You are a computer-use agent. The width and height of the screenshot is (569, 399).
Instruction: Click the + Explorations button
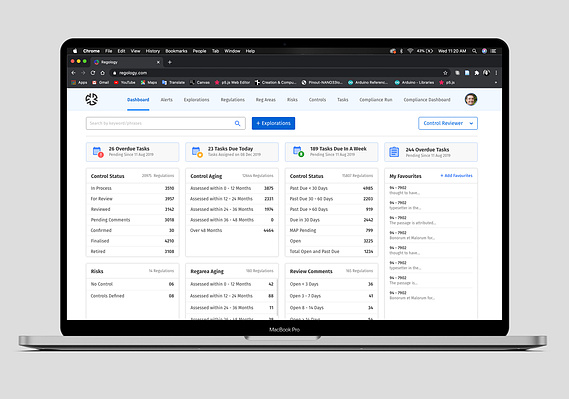click(x=273, y=123)
